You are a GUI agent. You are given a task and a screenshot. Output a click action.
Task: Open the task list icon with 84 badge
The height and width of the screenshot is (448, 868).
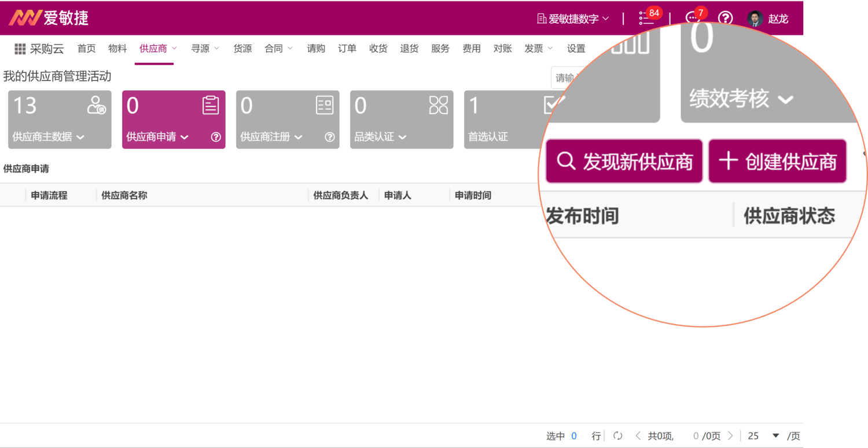pyautogui.click(x=646, y=19)
